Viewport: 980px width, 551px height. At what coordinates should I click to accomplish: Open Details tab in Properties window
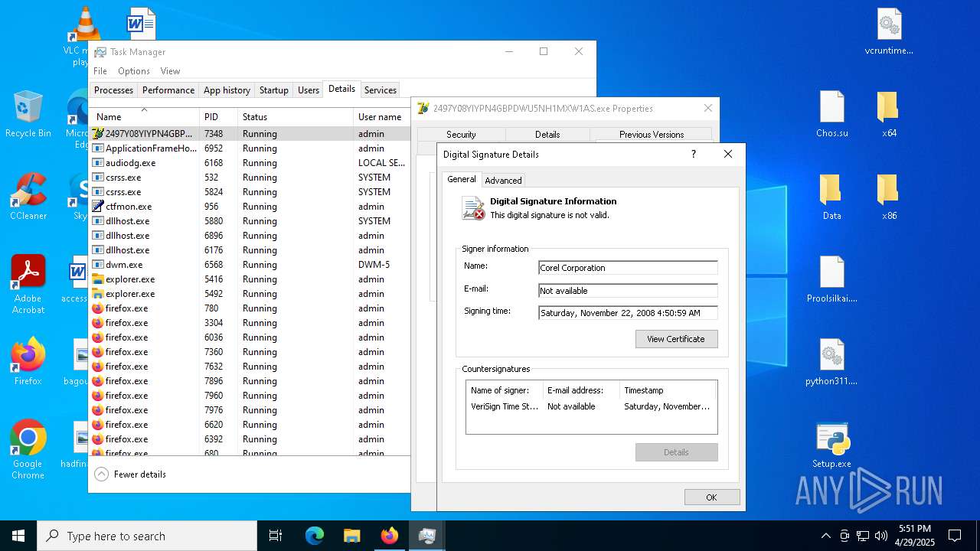(547, 135)
